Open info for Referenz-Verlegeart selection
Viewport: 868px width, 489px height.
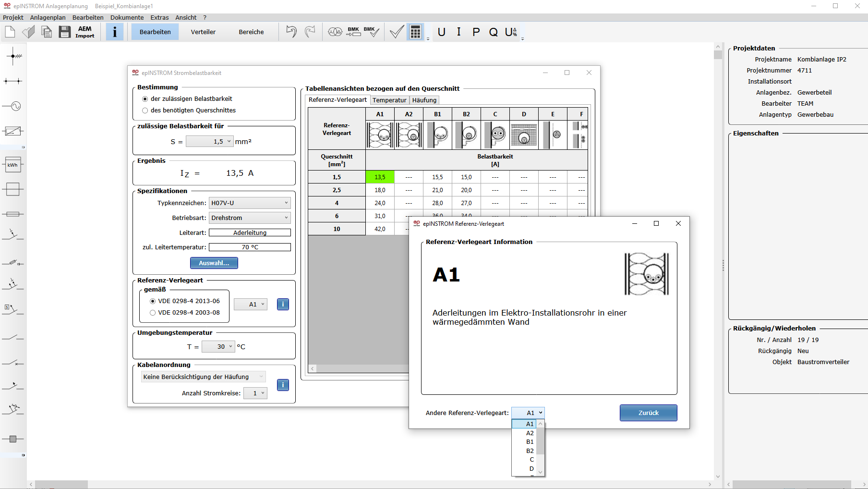pos(283,304)
